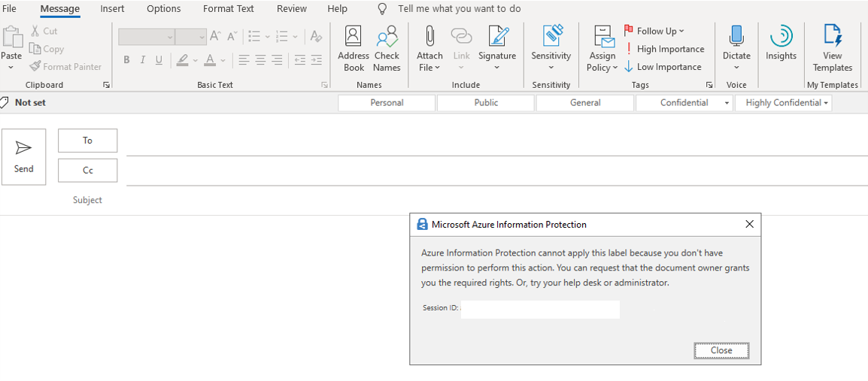This screenshot has width=868, height=381.
Task: Click View Templates icon
Action: tap(832, 37)
